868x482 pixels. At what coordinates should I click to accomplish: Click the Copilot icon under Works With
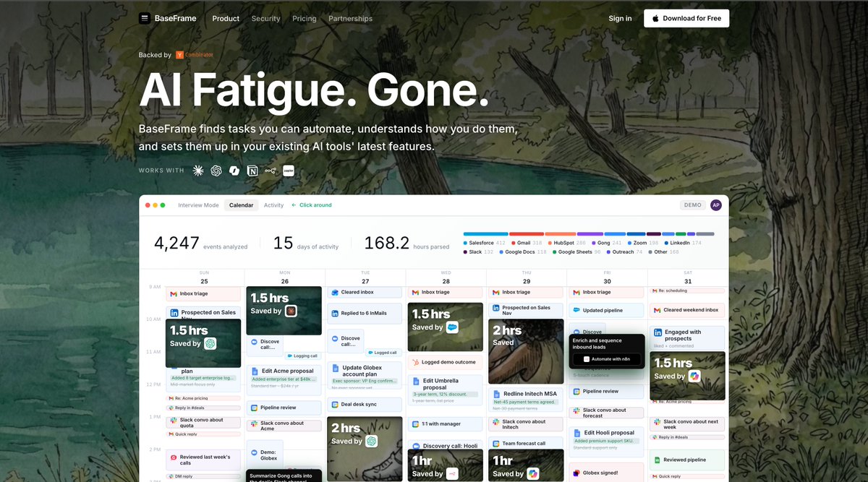click(x=234, y=171)
